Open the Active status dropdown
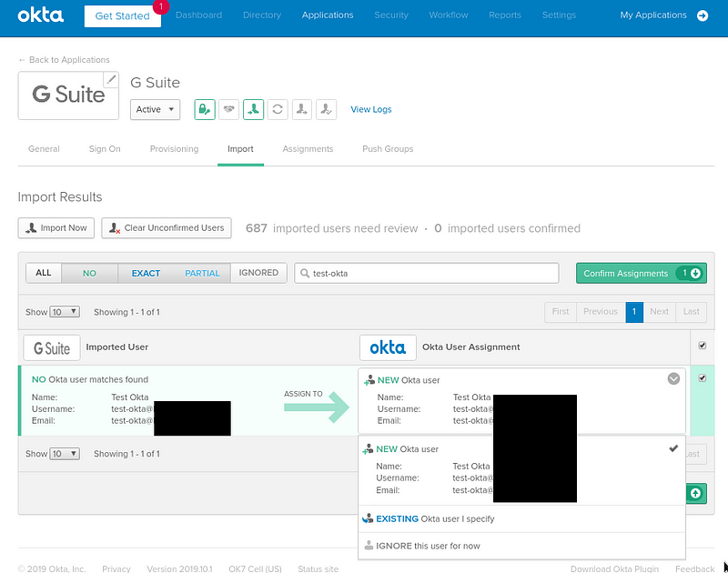The height and width of the screenshot is (573, 728). (155, 109)
